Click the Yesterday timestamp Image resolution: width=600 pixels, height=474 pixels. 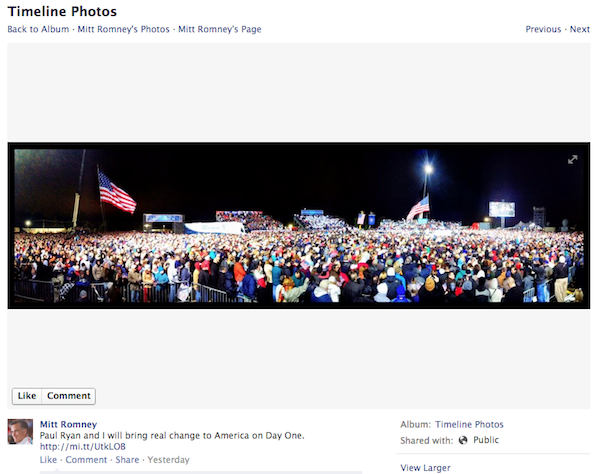(x=168, y=459)
